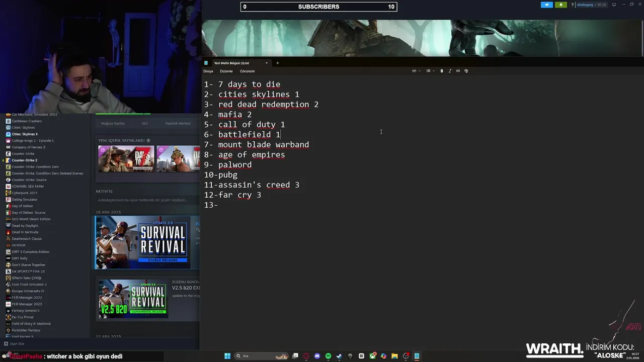Open the Windows Start menu
The width and height of the screenshot is (644, 362).
click(x=227, y=356)
